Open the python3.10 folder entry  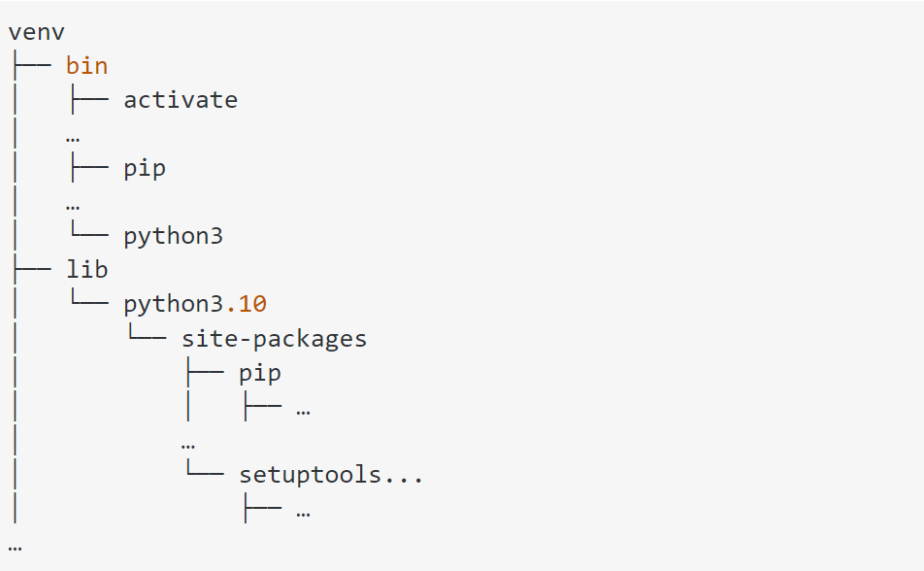point(194,304)
